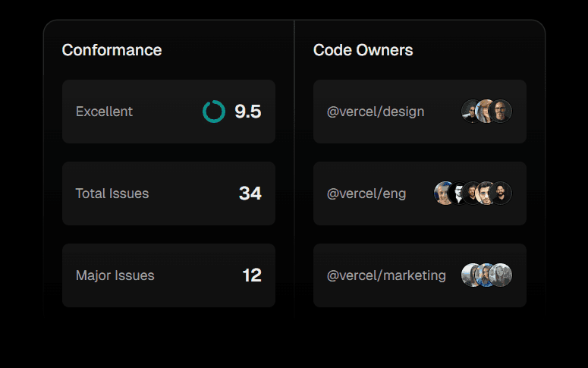Click the 12 major issues count
Image resolution: width=588 pixels, height=368 pixels.
pos(252,275)
